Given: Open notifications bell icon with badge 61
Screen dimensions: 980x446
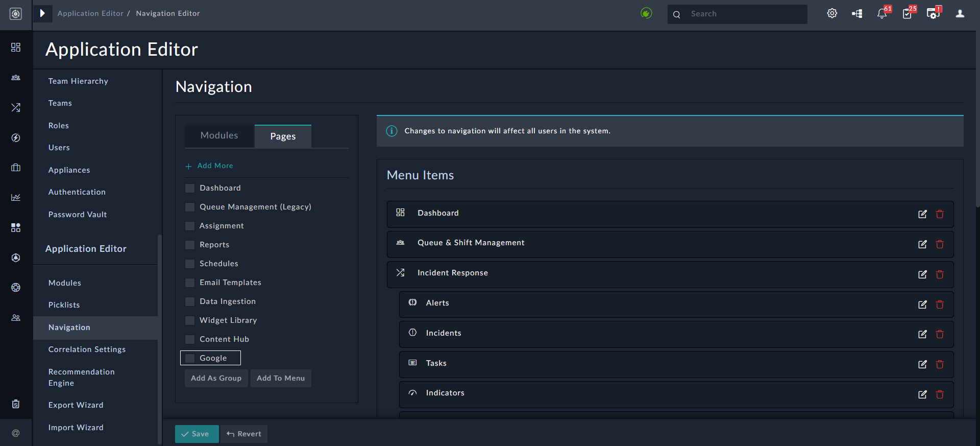Looking at the screenshot, I should click(x=883, y=14).
